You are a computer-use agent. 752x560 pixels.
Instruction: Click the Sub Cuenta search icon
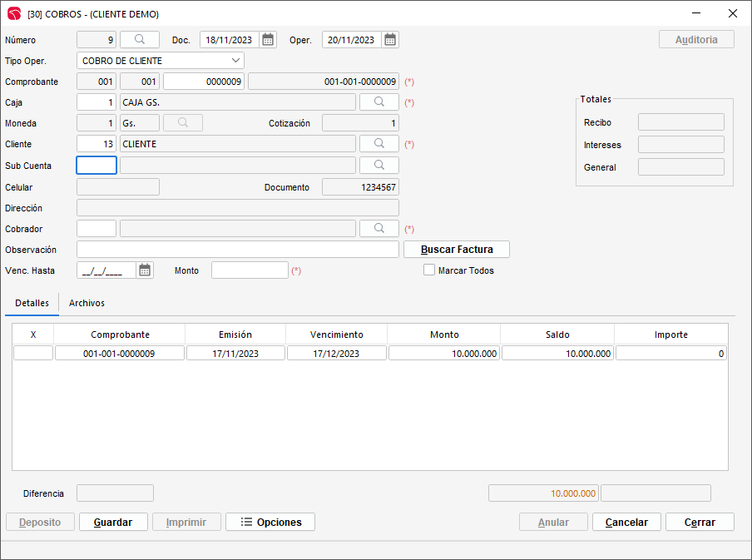(378, 165)
